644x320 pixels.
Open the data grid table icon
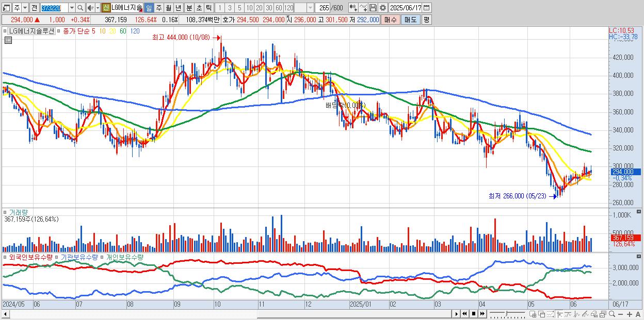click(x=8, y=40)
